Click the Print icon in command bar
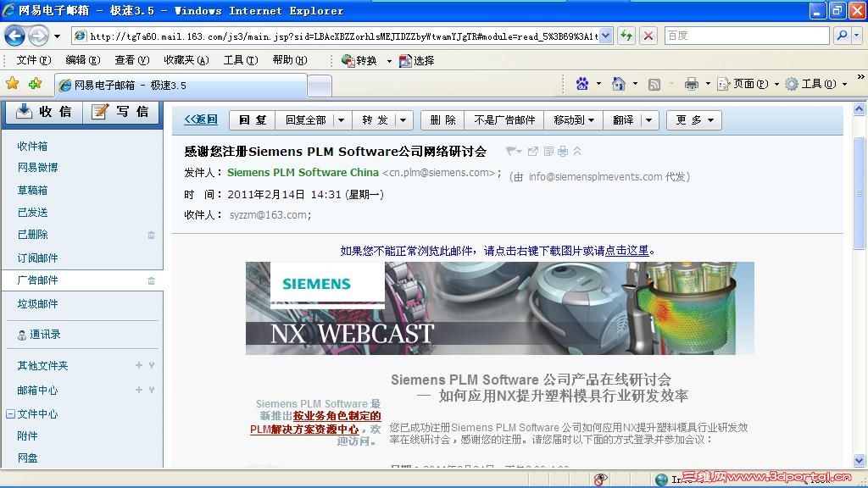The width and height of the screenshot is (868, 488). tap(692, 84)
